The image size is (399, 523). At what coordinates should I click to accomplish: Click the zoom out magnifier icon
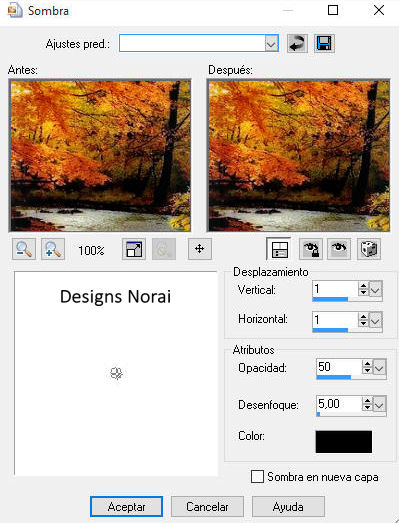[x=24, y=249]
